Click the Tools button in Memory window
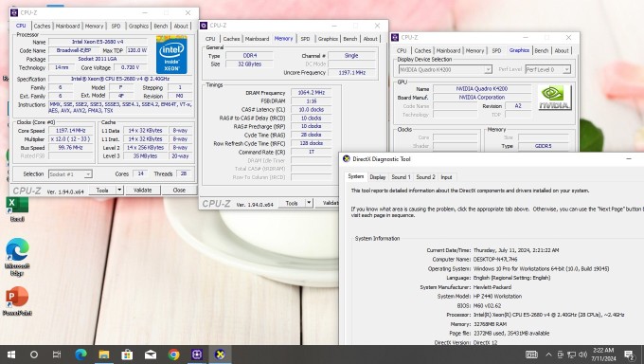644x364 pixels. (292, 203)
